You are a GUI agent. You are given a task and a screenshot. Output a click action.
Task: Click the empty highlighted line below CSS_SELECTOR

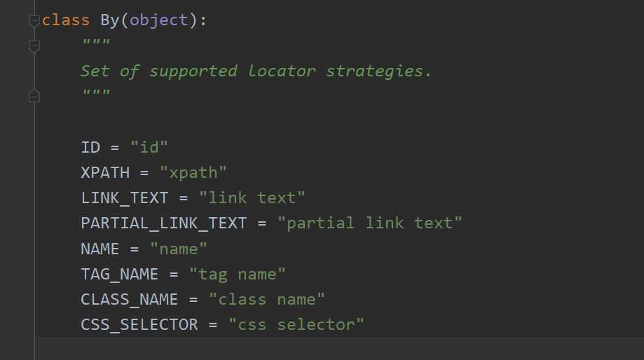[x=339, y=349]
